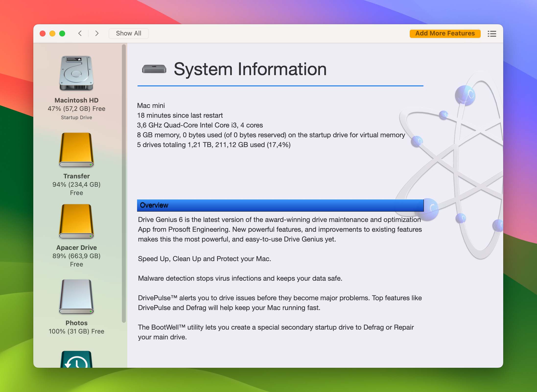The width and height of the screenshot is (537, 392).
Task: Navigate back using left arrow
Action: (80, 33)
